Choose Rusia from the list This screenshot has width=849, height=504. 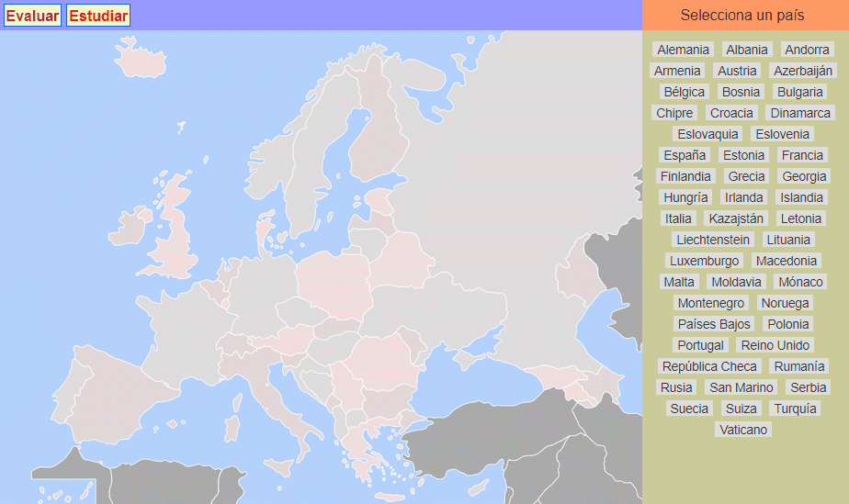click(675, 386)
